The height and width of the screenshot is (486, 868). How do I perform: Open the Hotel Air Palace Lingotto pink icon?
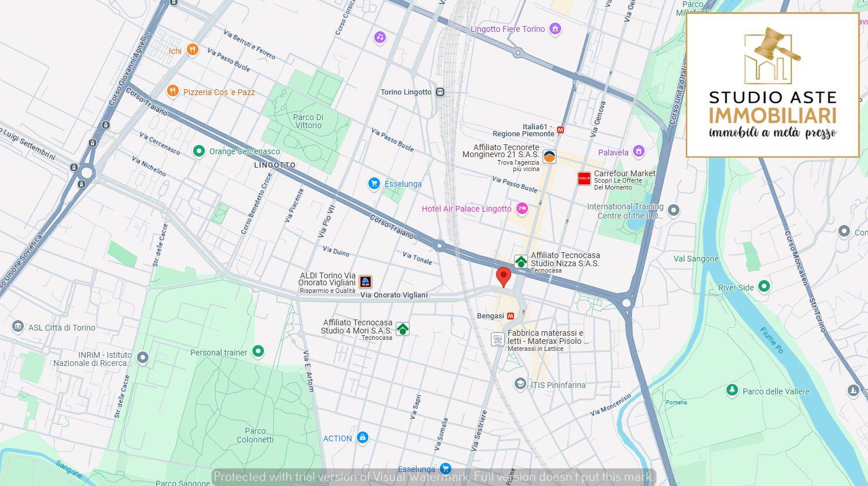pos(521,208)
